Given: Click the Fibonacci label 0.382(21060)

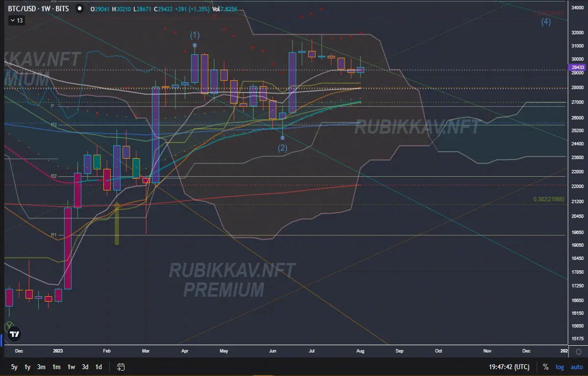Looking at the screenshot, I should point(549,199).
